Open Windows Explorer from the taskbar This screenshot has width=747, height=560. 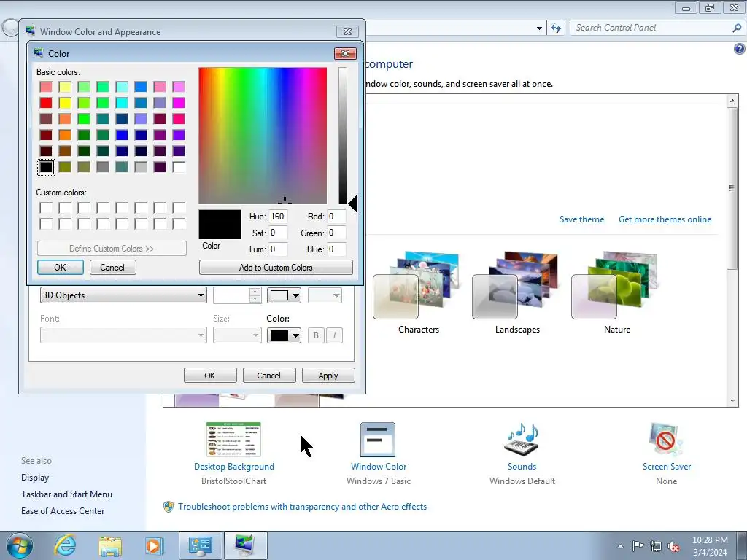110,545
